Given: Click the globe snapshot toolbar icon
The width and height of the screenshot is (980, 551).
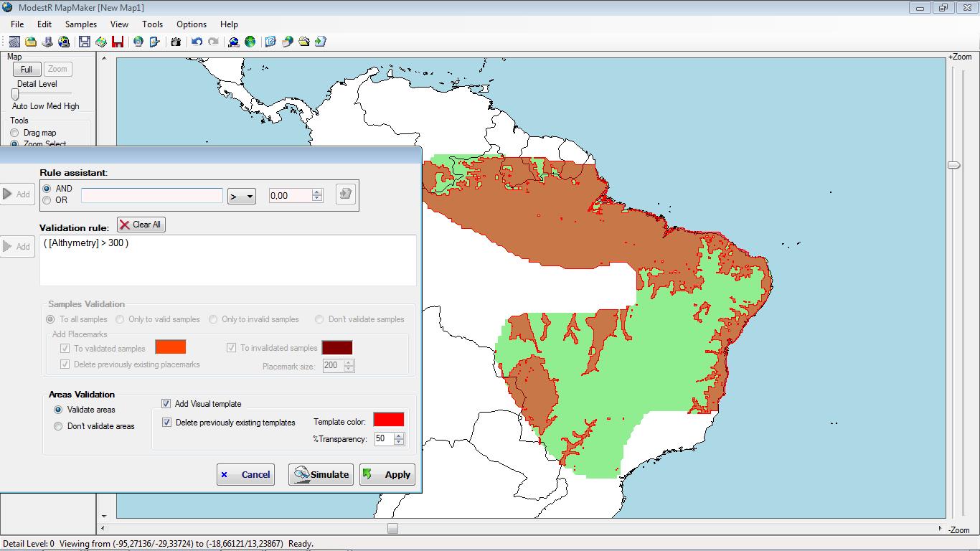Looking at the screenshot, I should pyautogui.click(x=138, y=42).
